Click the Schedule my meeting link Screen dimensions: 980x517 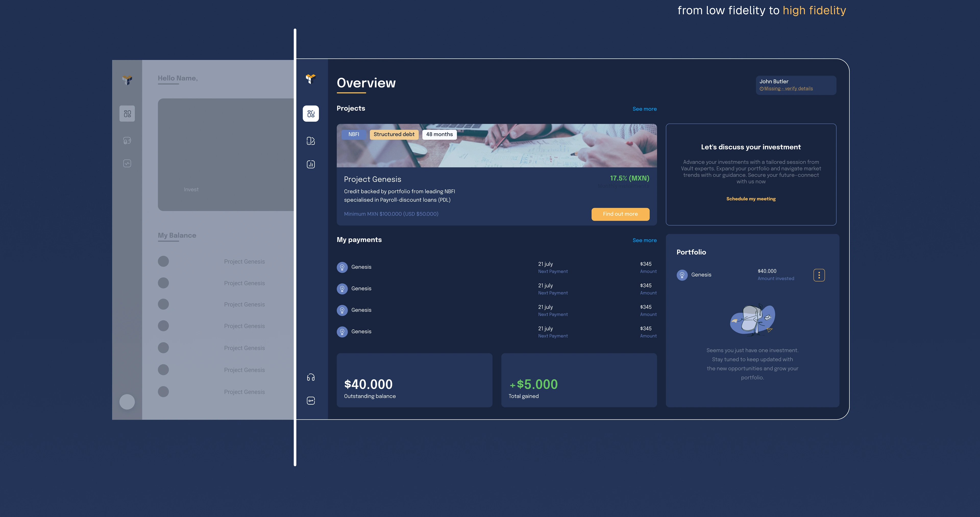point(751,199)
